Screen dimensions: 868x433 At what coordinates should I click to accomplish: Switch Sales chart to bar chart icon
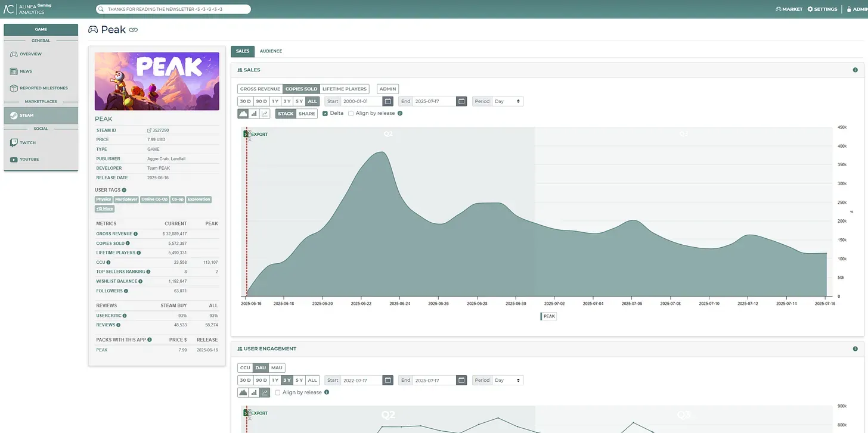click(x=254, y=113)
